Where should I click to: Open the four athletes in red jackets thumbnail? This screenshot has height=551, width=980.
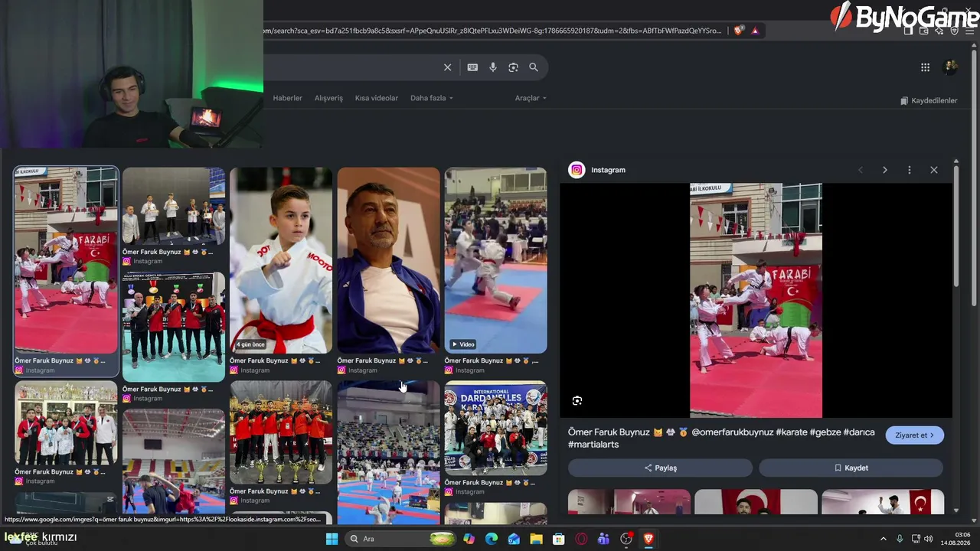click(174, 327)
